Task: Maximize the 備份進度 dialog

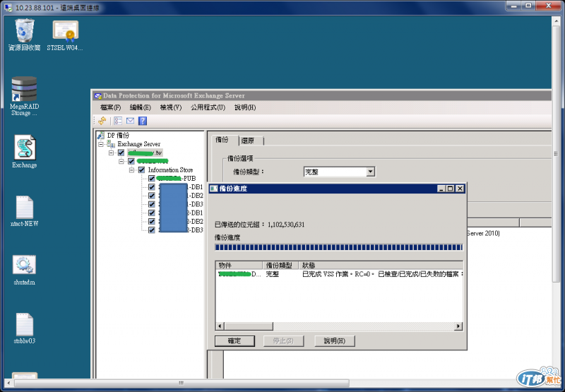Action: 451,189
